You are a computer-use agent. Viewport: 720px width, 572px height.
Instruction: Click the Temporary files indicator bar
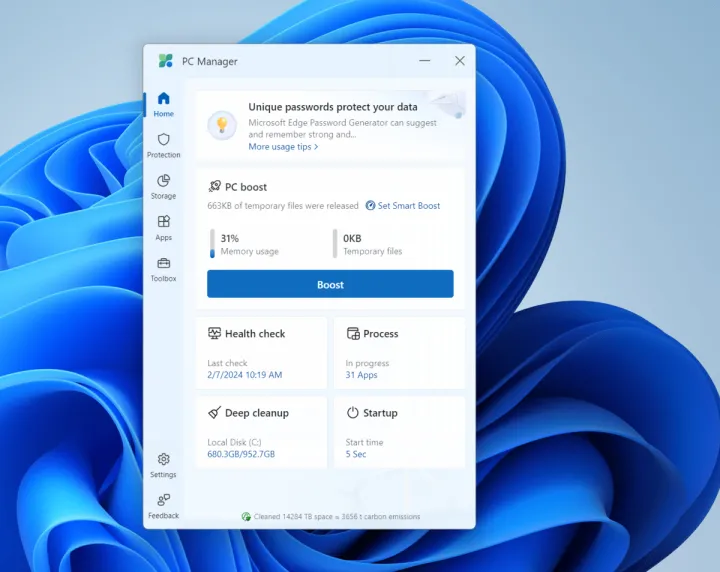pyautogui.click(x=335, y=244)
